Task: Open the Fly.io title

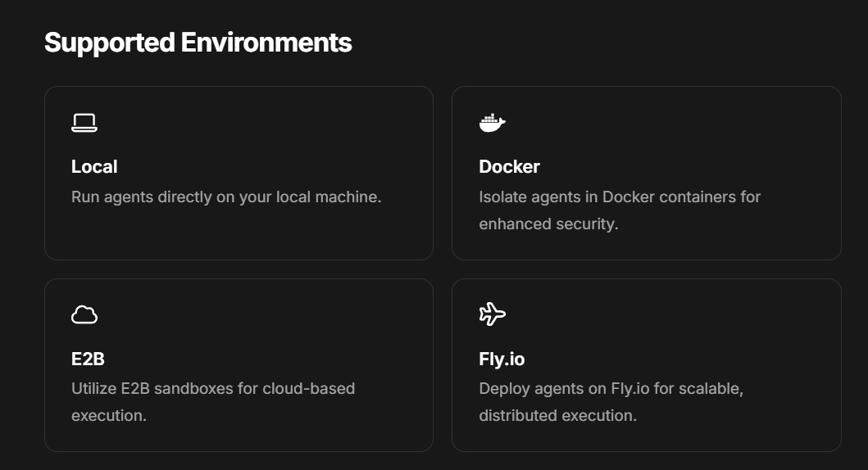Action: pos(502,359)
